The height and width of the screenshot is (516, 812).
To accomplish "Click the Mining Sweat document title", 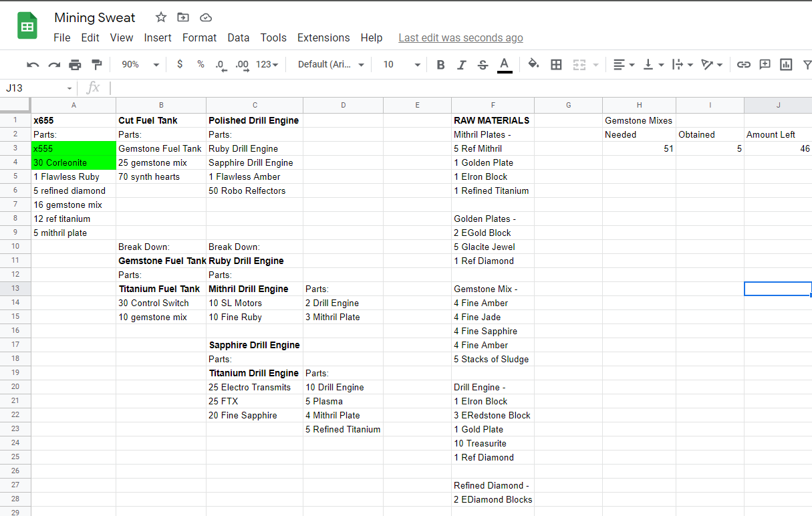I will pyautogui.click(x=95, y=17).
